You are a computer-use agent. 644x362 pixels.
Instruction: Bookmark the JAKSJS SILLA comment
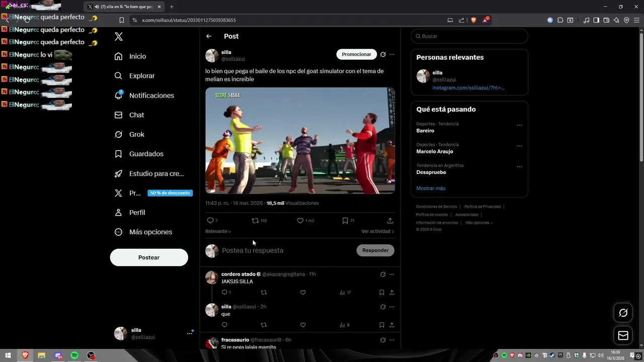point(382,293)
